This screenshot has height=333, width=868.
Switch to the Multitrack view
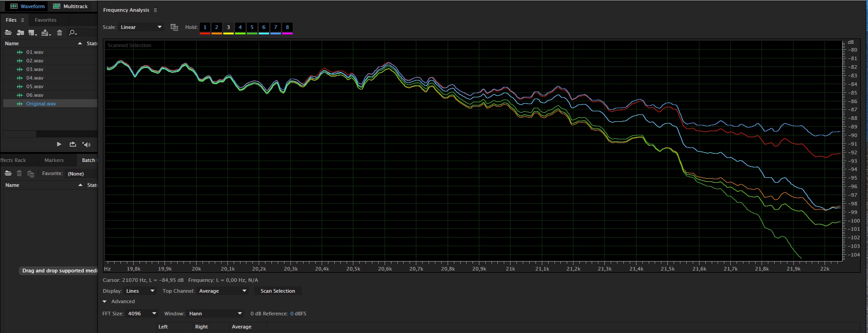click(x=70, y=6)
